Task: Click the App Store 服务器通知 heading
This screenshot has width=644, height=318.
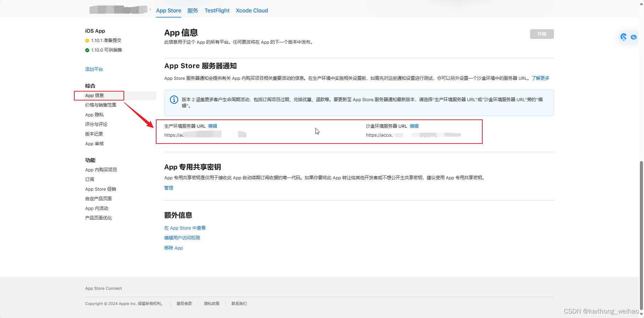Action: pos(201,66)
